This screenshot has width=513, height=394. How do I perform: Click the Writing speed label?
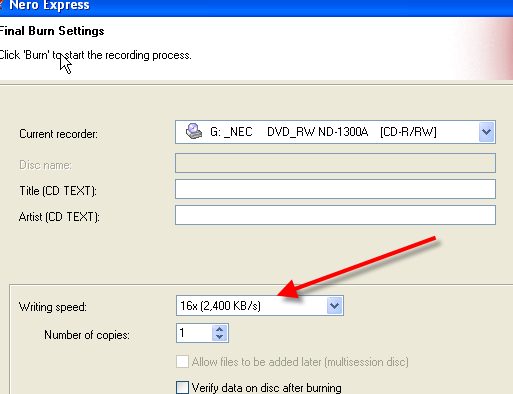pyautogui.click(x=53, y=307)
